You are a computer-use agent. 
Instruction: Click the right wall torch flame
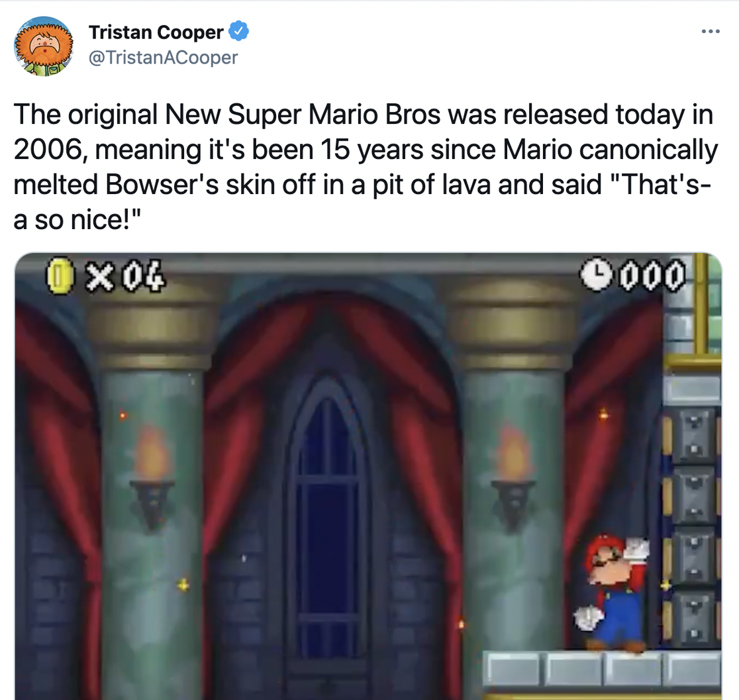tap(513, 453)
